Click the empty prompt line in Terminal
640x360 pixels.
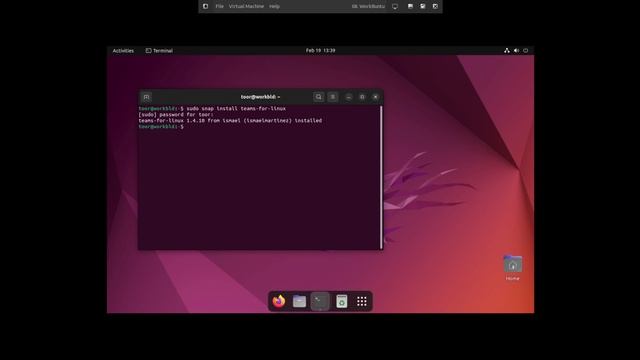161,127
